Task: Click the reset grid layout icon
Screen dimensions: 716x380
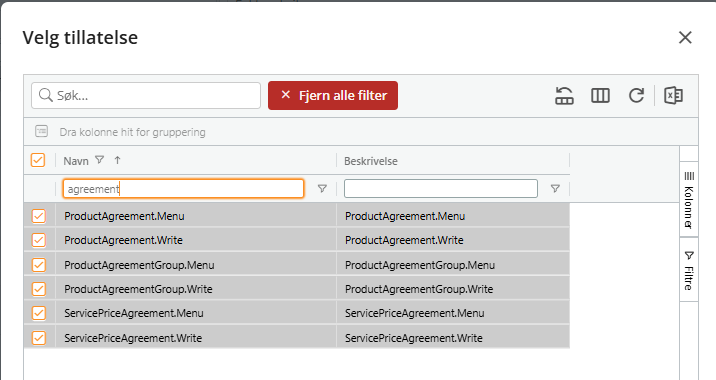Action: point(564,96)
